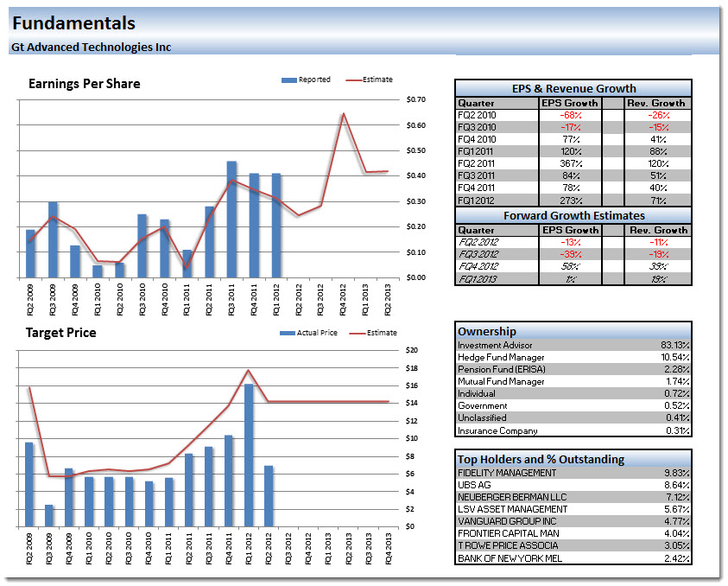Screen dimensions: 728x586
Task: Select the Hedge Fund Manager ownership row
Action: (x=501, y=357)
